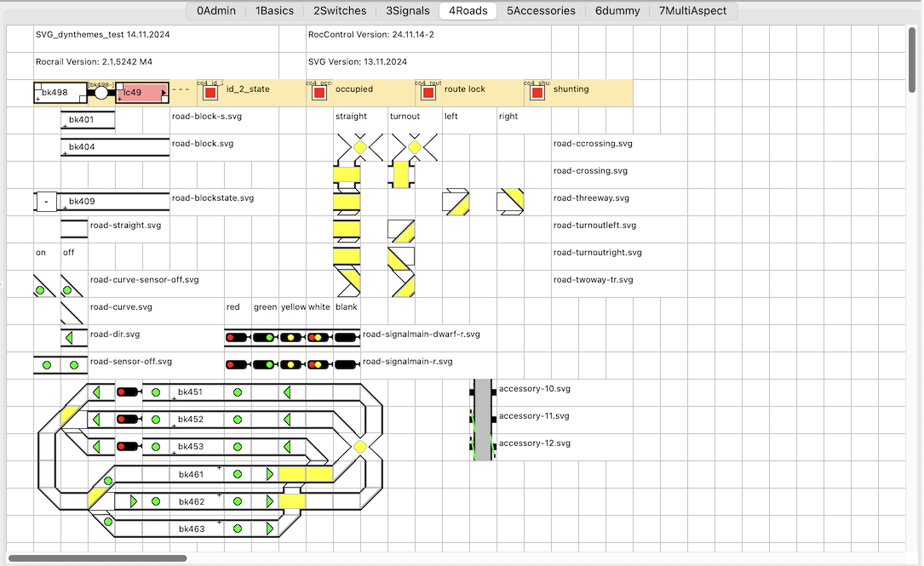Click the accessory-10 symbol

point(483,392)
